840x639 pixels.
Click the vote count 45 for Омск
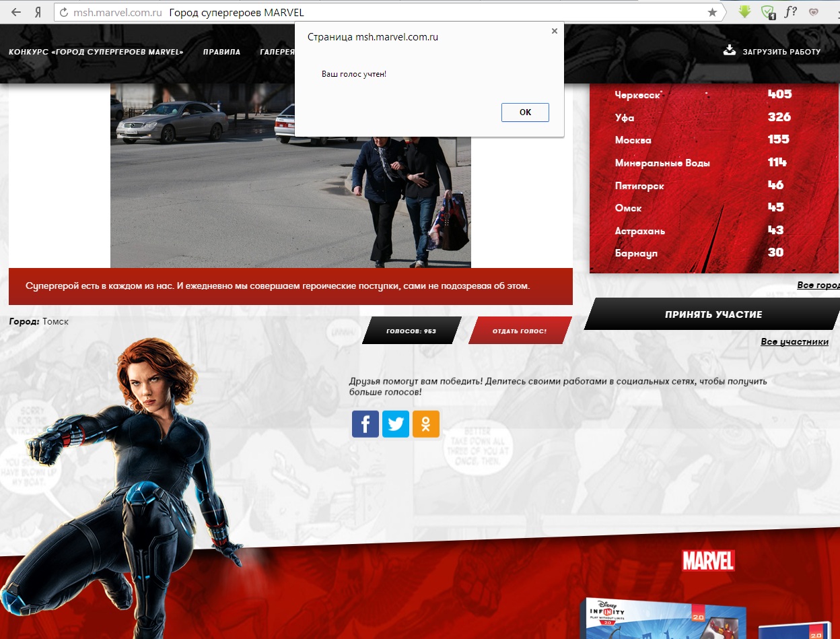click(776, 207)
